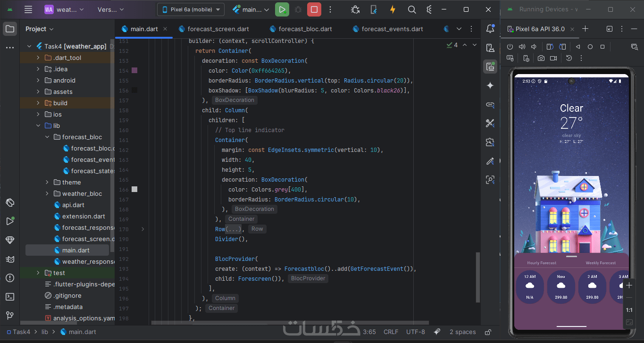Expand the weather_bloc folder
The height and width of the screenshot is (343, 644).
(47, 193)
